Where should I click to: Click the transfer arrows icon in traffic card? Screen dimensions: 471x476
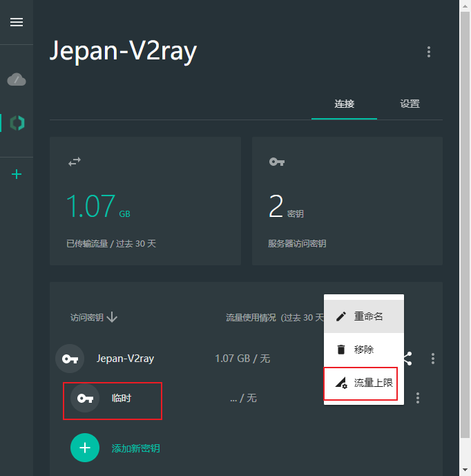pyautogui.click(x=75, y=162)
